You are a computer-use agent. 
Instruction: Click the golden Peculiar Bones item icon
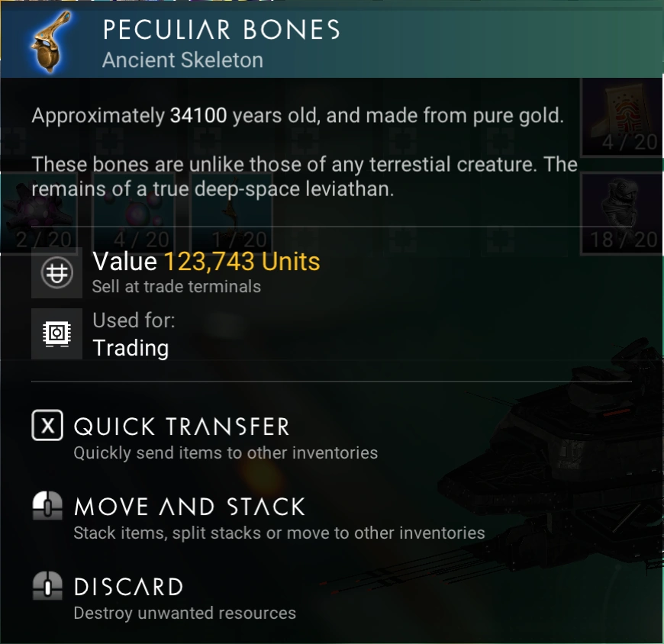coord(50,42)
